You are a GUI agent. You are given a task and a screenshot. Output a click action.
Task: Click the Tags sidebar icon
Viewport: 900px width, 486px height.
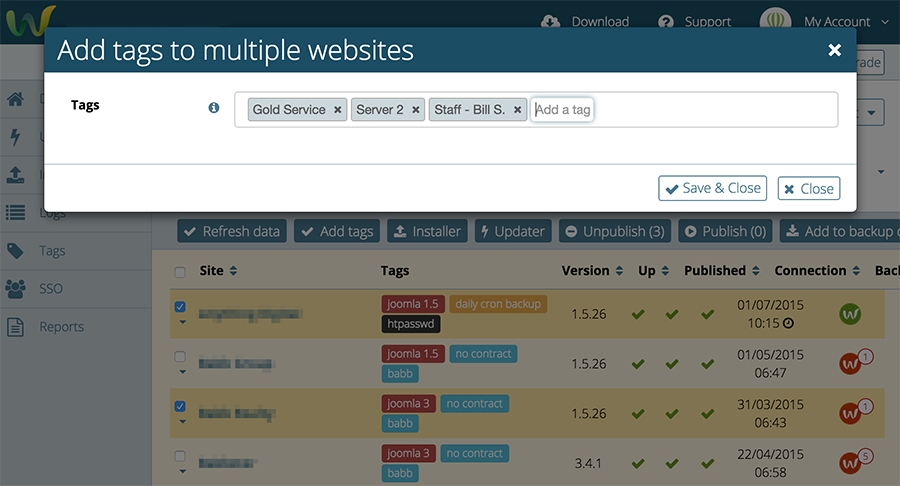[x=15, y=251]
